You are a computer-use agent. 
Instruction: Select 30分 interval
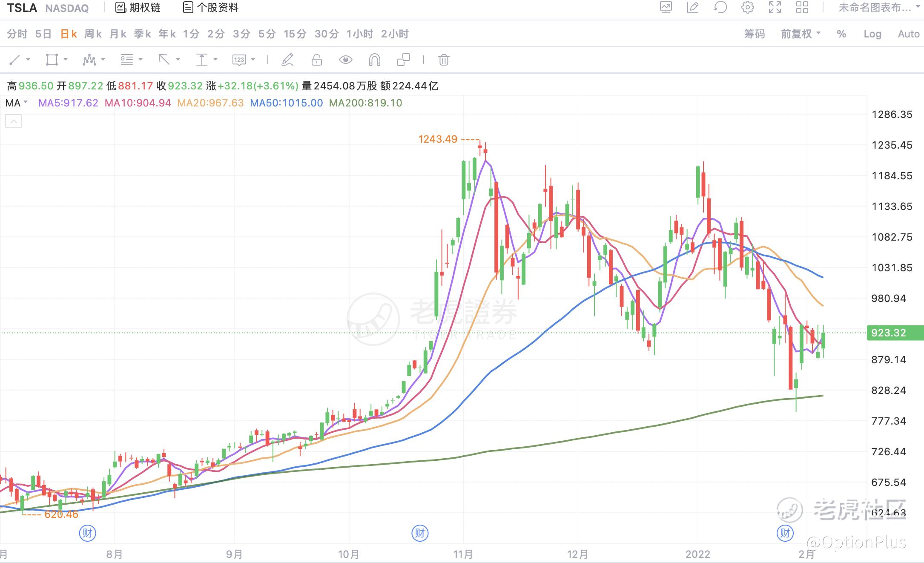327,34
